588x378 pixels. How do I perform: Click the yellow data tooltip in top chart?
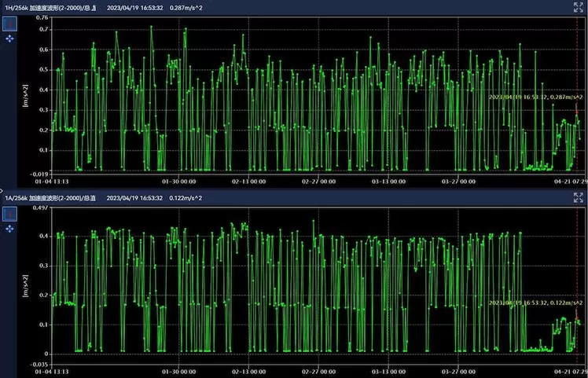(x=535, y=97)
